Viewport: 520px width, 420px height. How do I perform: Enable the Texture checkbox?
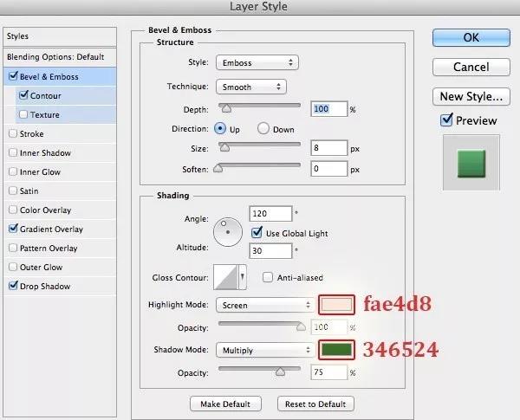coord(23,114)
